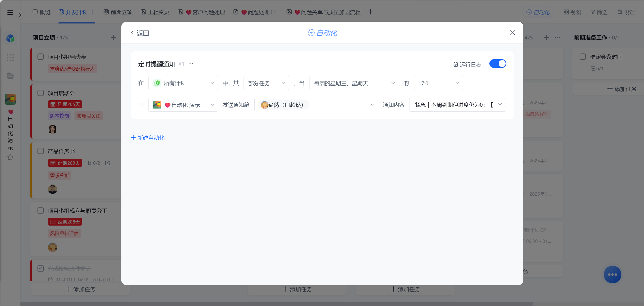The image size is (644, 306).
Task: Open the 筛选 filter option
Action: (599, 12)
